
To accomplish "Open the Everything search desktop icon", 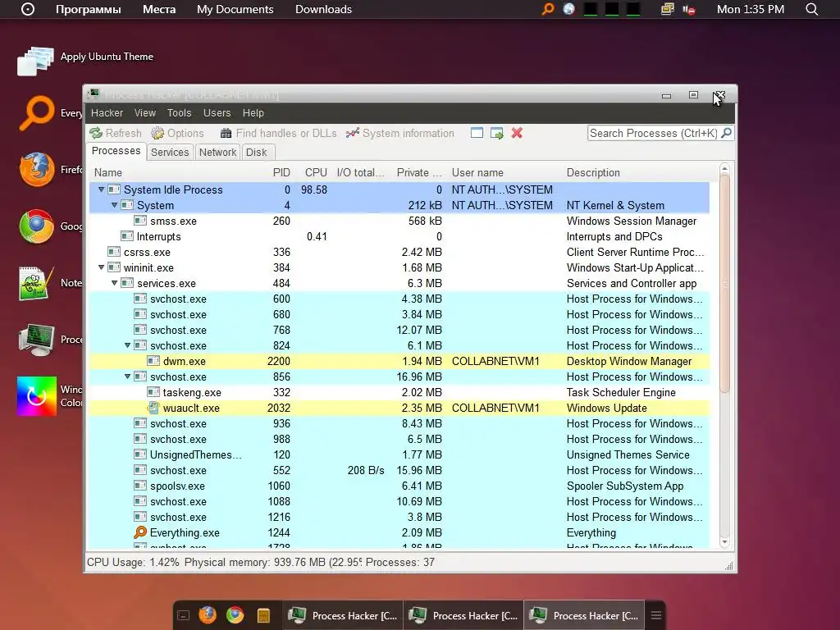I will coord(37,112).
